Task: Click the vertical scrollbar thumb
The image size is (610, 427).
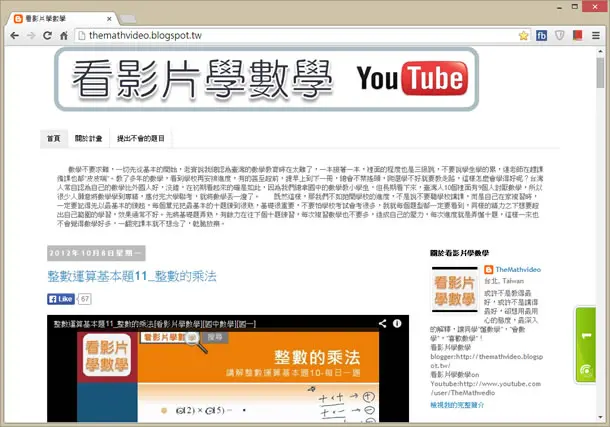Action: pos(601,73)
